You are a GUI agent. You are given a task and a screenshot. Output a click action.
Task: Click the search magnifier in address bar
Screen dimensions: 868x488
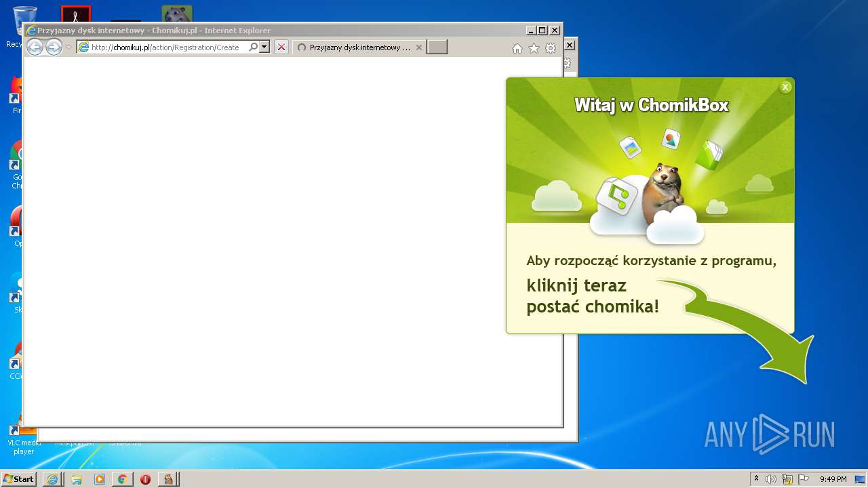pyautogui.click(x=254, y=47)
